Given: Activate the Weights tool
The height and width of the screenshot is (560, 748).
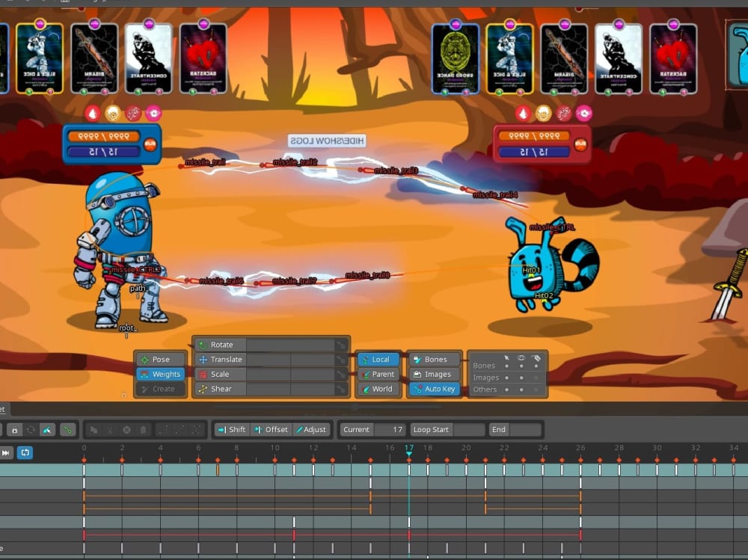Looking at the screenshot, I should [x=160, y=374].
